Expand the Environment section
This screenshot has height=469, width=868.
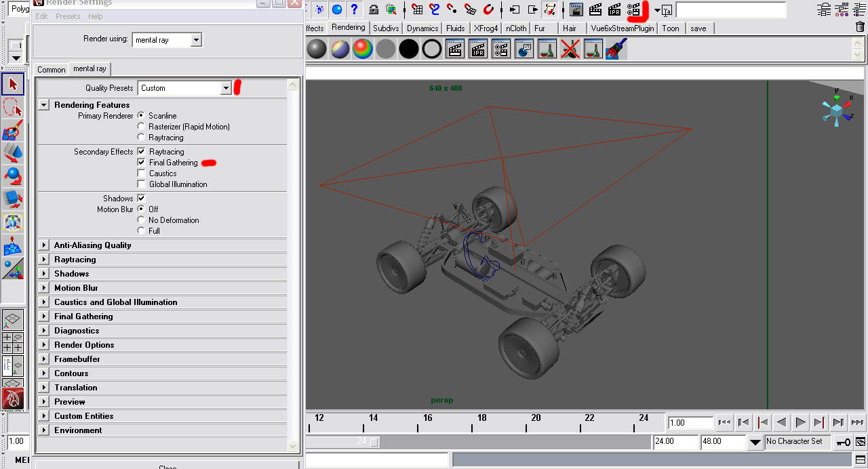[44, 430]
